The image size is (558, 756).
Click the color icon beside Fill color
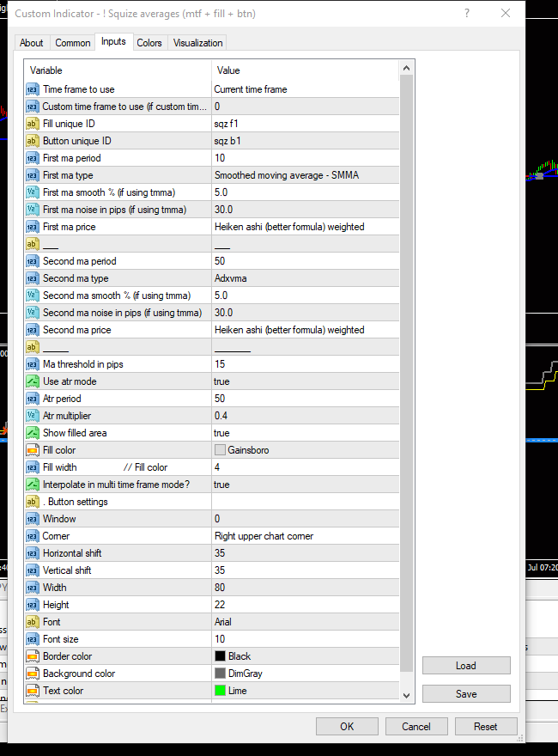point(33,450)
